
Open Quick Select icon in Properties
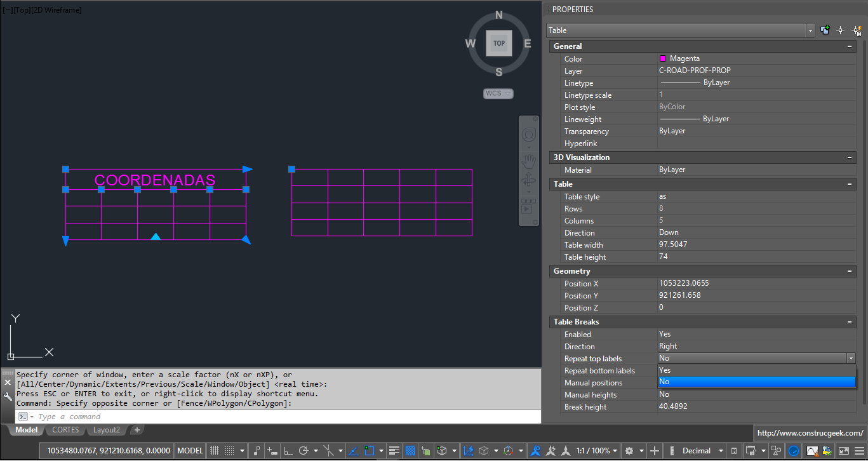[x=856, y=30]
